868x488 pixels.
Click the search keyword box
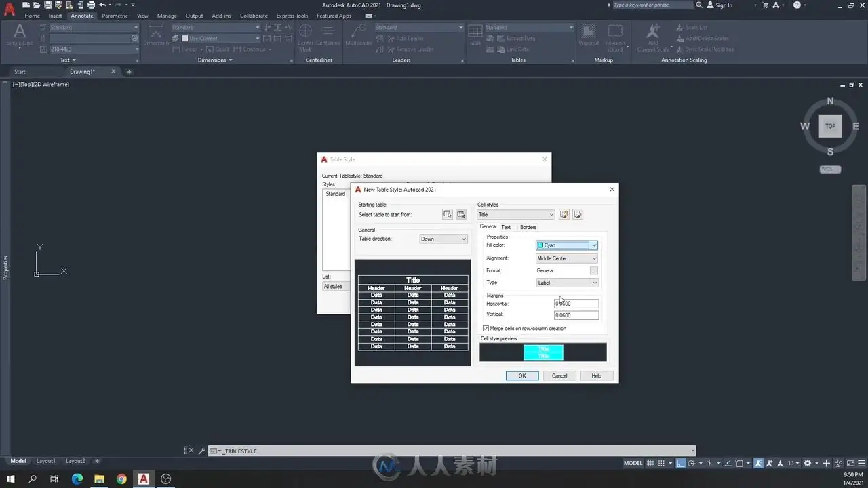point(652,5)
